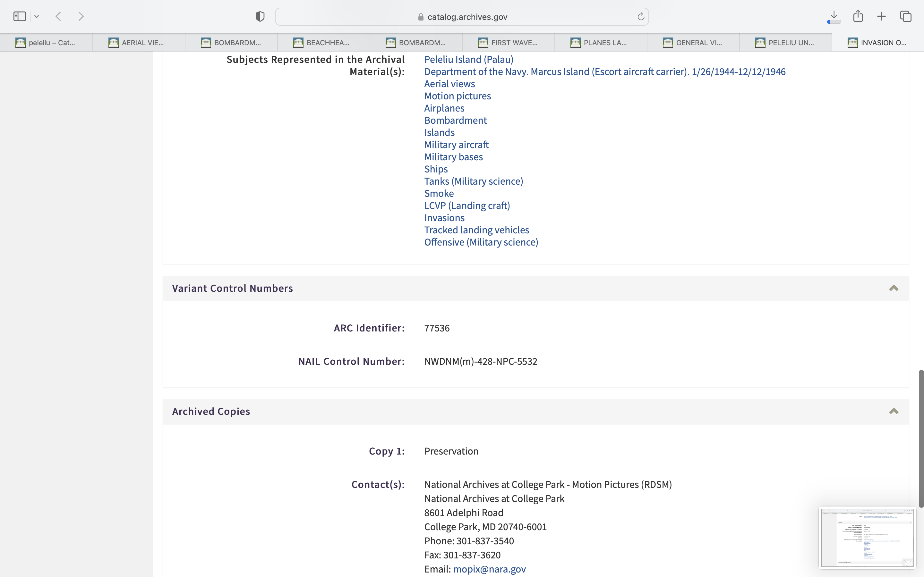Reload the page with refresh icon
Image resolution: width=924 pixels, height=577 pixels.
coord(641,16)
